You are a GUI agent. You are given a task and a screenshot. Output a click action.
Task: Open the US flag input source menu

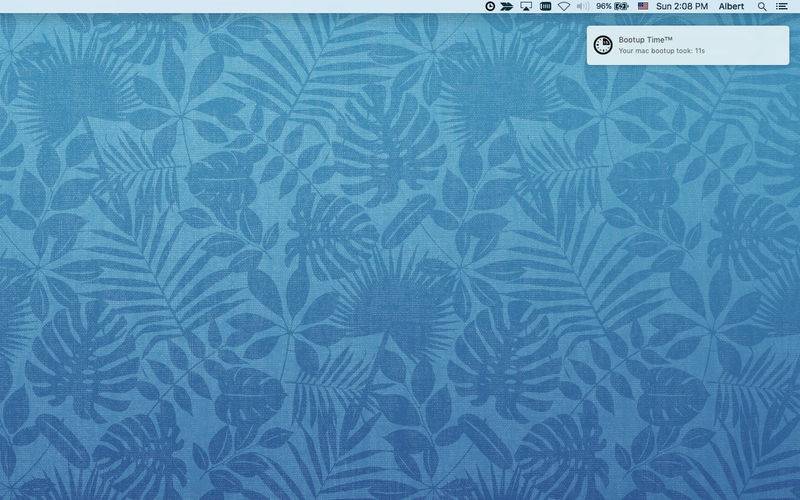pos(643,6)
